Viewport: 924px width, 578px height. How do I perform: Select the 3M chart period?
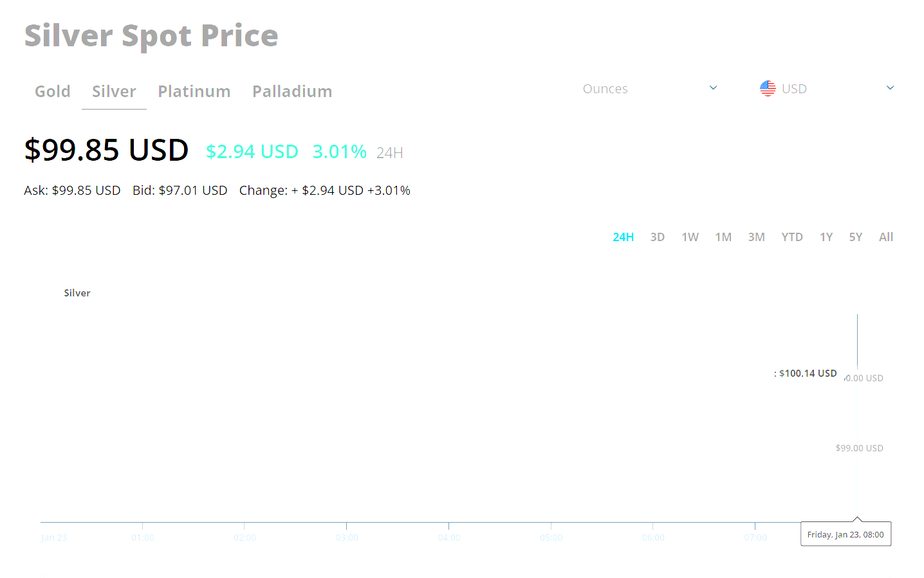pos(756,237)
